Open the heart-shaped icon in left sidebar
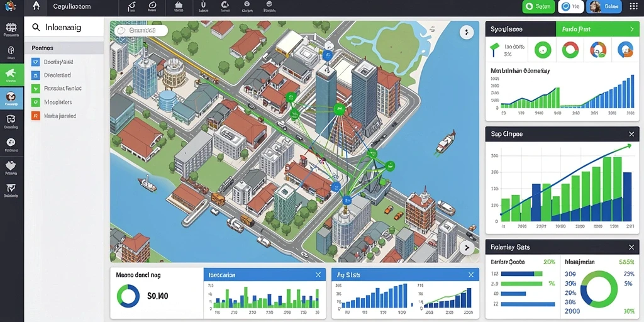The width and height of the screenshot is (644, 322). tap(11, 166)
